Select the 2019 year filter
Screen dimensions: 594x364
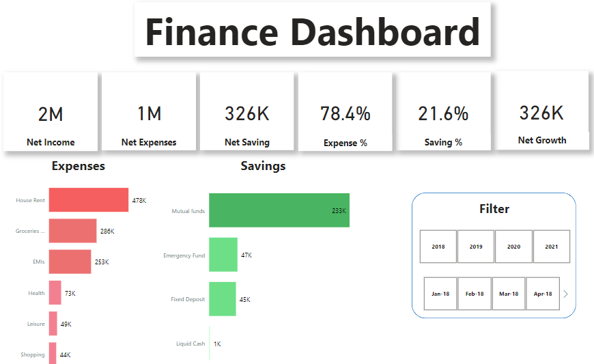(x=476, y=247)
